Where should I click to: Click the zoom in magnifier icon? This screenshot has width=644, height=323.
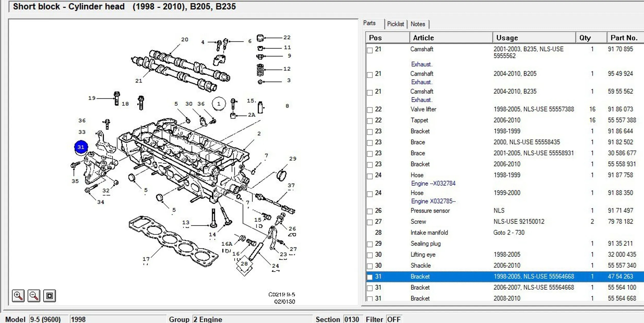18,296
